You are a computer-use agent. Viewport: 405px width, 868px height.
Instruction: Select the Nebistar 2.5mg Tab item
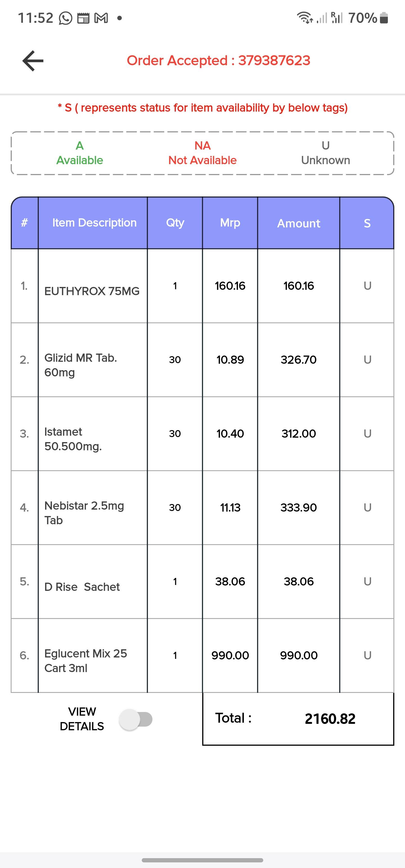pyautogui.click(x=84, y=512)
